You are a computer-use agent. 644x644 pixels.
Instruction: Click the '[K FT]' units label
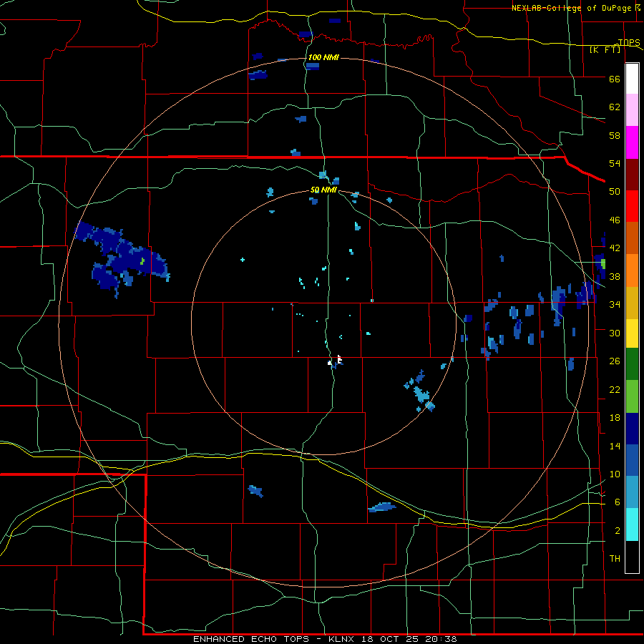(x=605, y=49)
